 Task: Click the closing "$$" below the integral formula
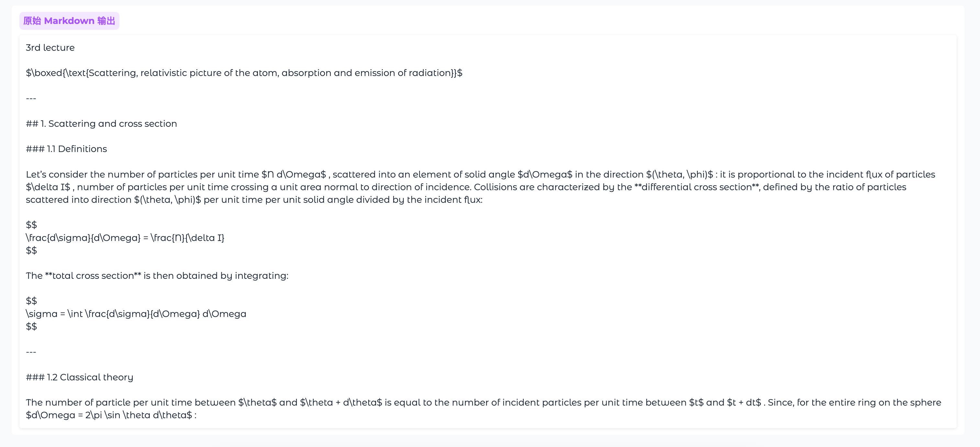pyautogui.click(x=31, y=326)
